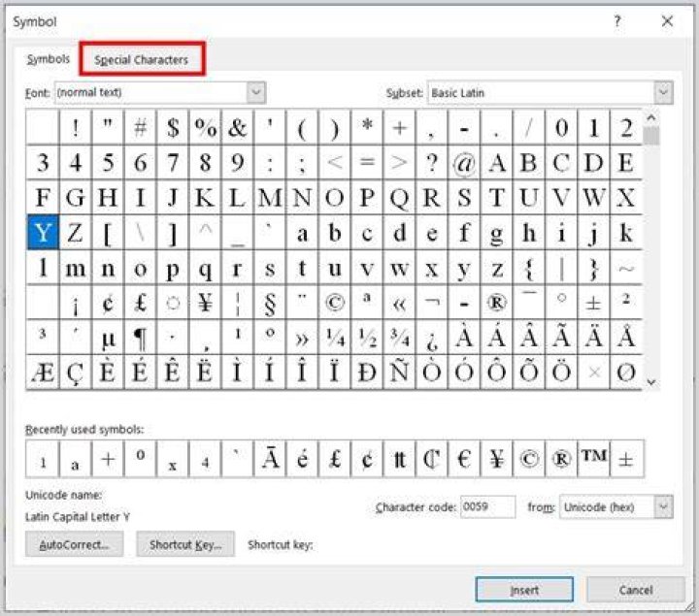Select the @ symbol in grid
The width and height of the screenshot is (699, 616).
pyautogui.click(x=464, y=163)
